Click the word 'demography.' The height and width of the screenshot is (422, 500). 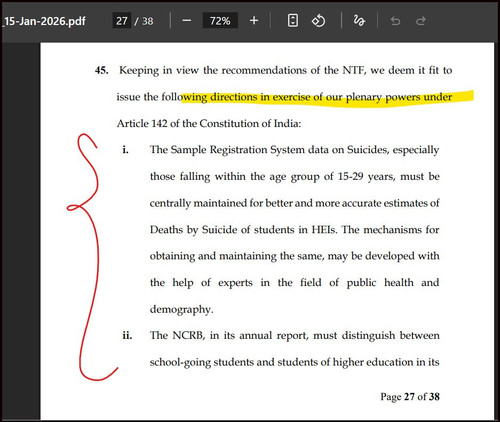182,309
